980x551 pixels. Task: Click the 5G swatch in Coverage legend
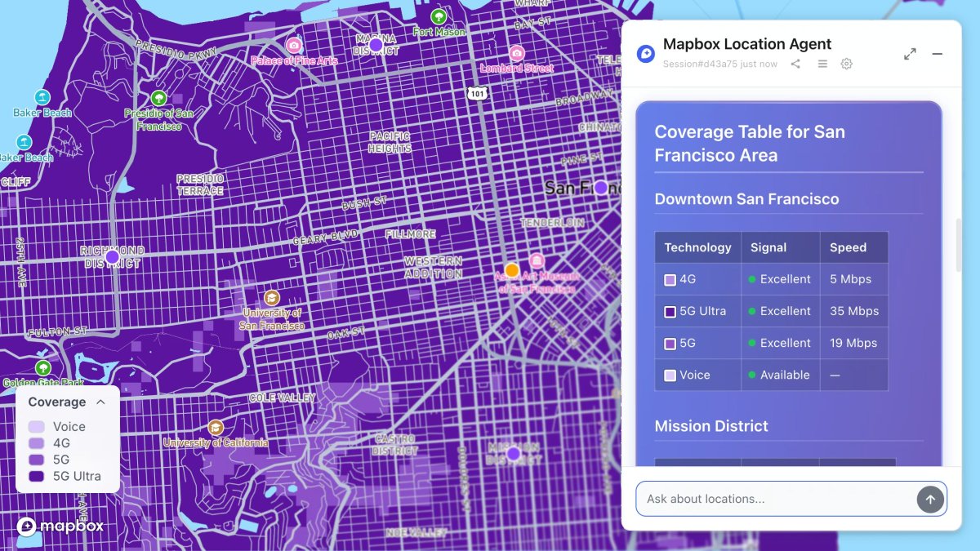(37, 460)
